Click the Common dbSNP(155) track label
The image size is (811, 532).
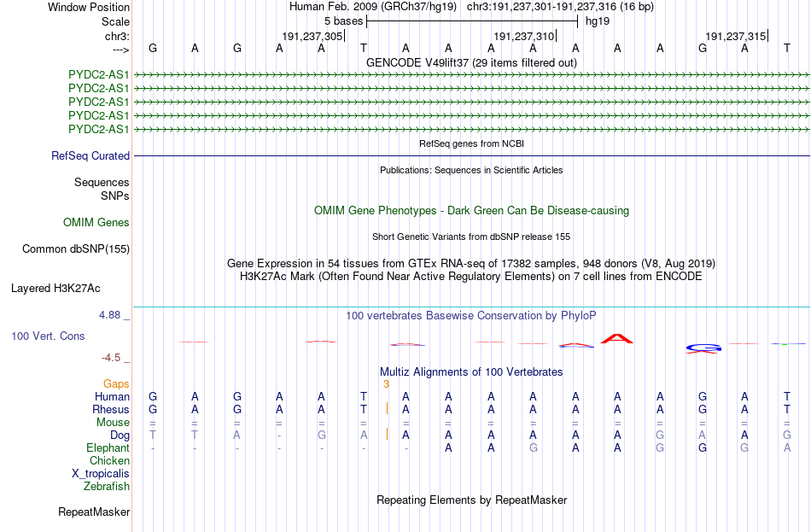[76, 249]
